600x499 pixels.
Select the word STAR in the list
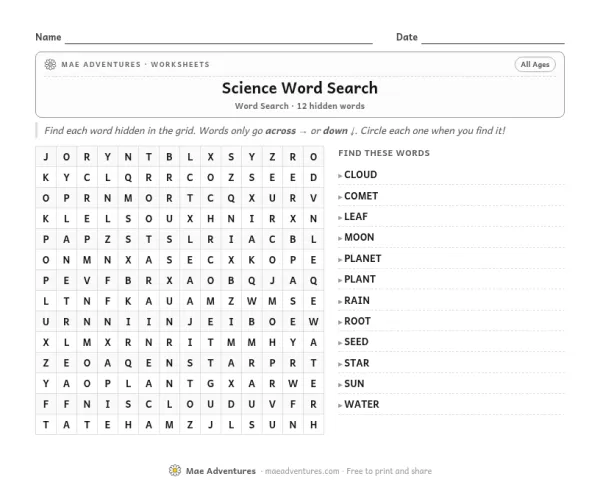(357, 363)
